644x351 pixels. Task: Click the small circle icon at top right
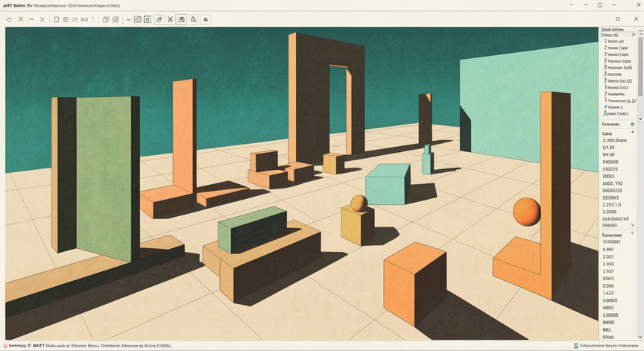coord(618,19)
